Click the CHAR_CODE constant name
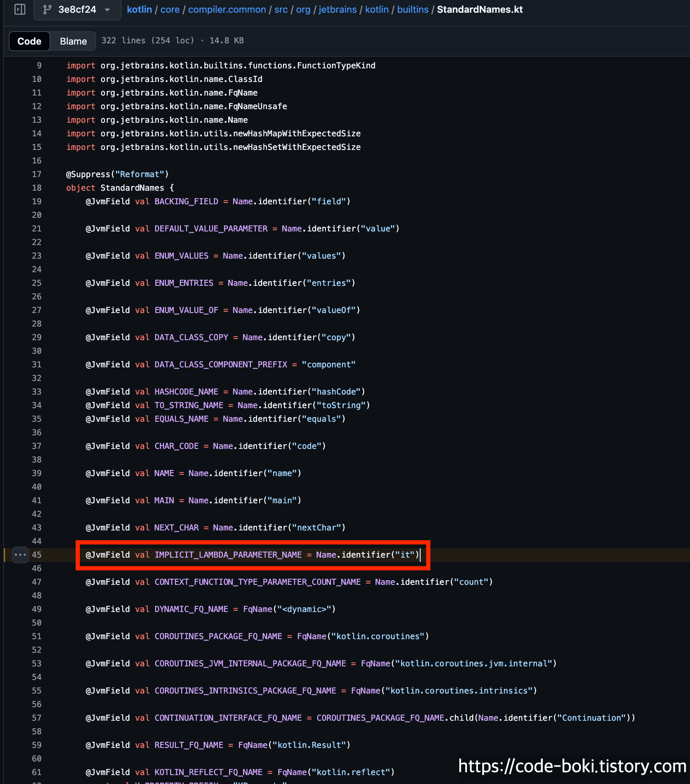This screenshot has height=784, width=690. (176, 446)
